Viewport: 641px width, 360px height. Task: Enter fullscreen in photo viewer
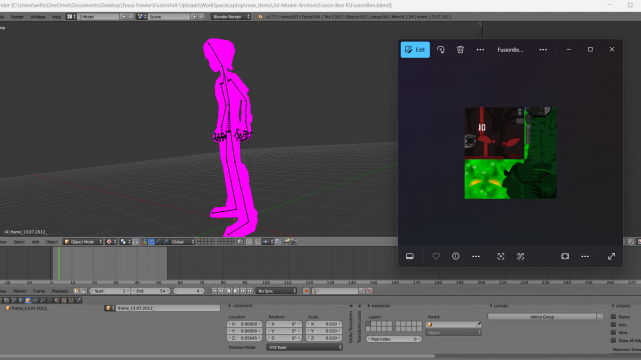[611, 256]
